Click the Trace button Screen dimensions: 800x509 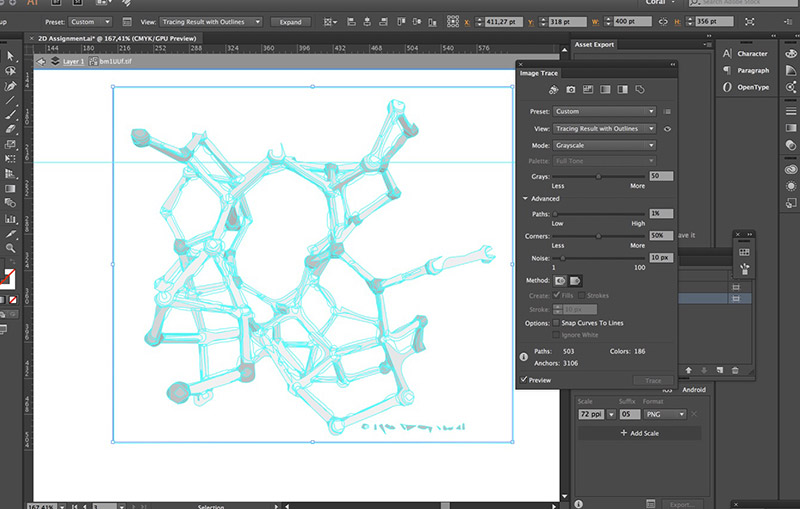(653, 380)
